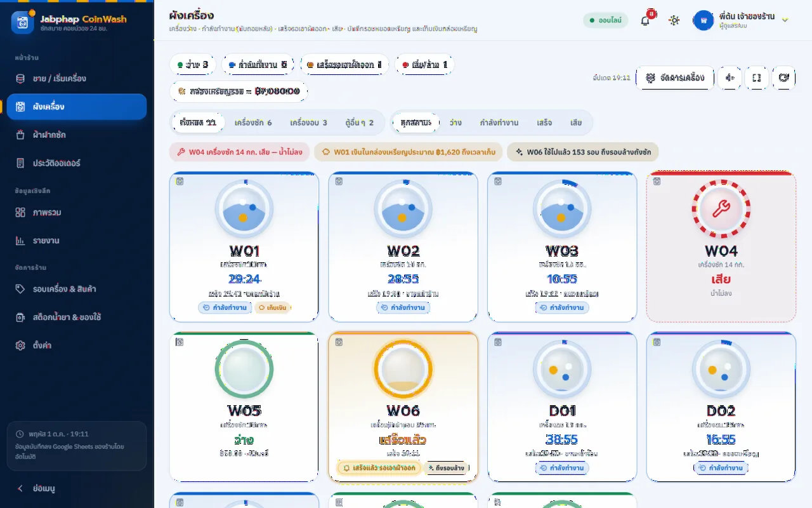Open the จัดการเครื่อง machine management button
The width and height of the screenshot is (812, 508).
tap(674, 77)
